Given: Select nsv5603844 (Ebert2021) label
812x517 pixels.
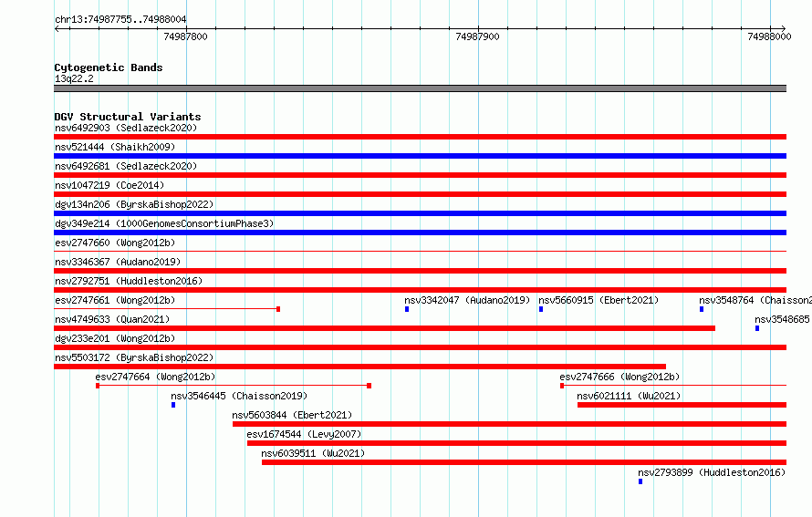Looking at the screenshot, I should [292, 415].
